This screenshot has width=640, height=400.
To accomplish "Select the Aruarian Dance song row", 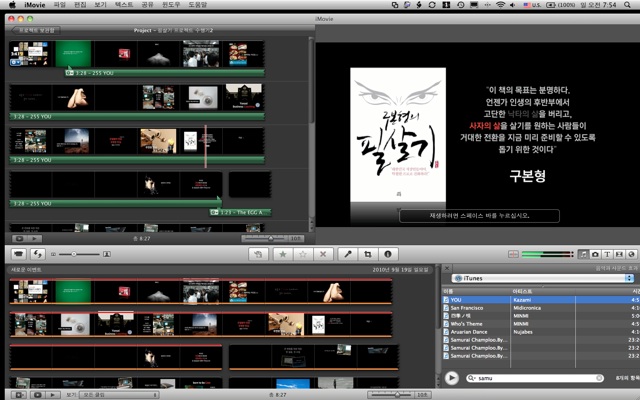I will [x=541, y=332].
